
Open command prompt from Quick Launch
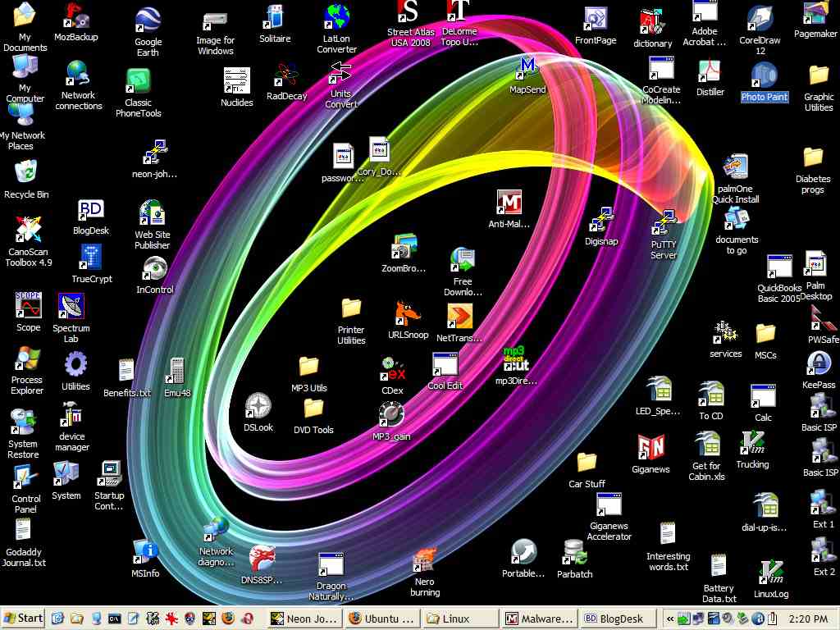click(114, 619)
